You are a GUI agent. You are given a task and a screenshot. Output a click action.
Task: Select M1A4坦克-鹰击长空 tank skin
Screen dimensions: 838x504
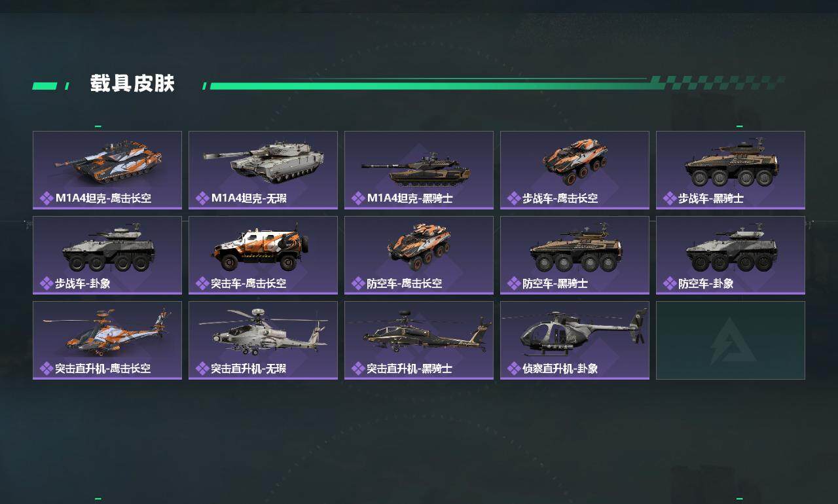coord(107,170)
